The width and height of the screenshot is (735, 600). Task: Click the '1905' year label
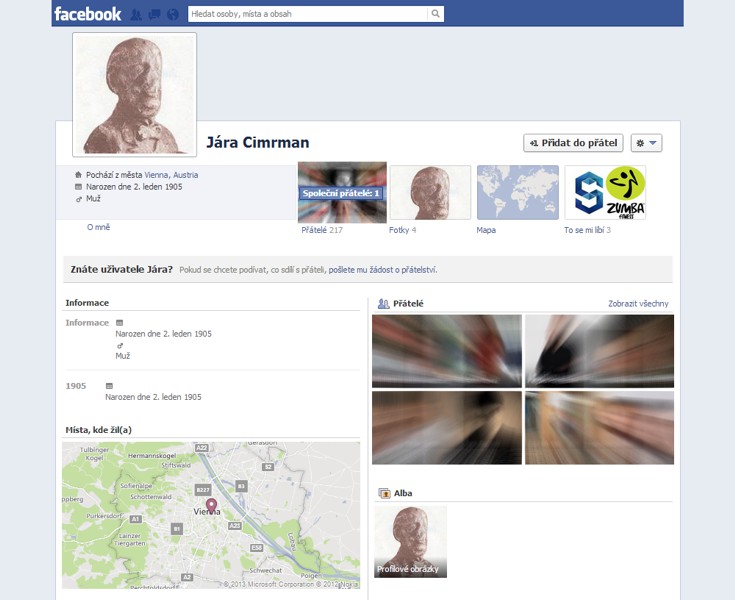click(x=76, y=386)
